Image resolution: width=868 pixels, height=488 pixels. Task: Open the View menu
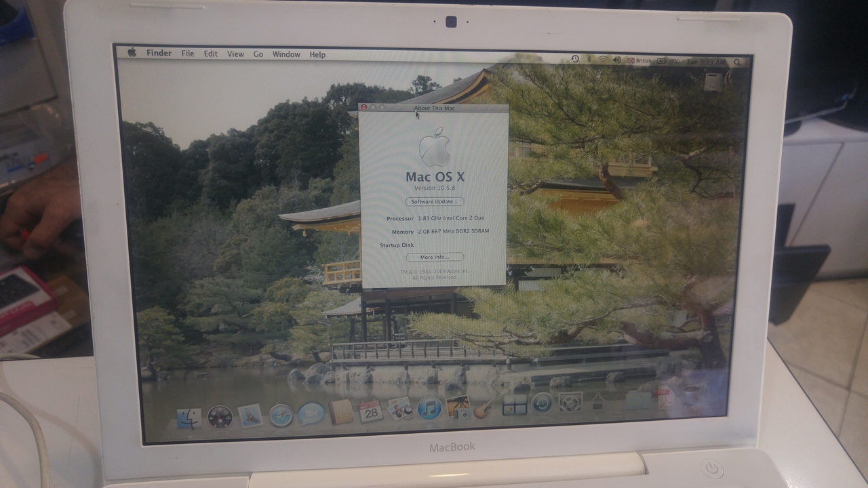pyautogui.click(x=235, y=54)
